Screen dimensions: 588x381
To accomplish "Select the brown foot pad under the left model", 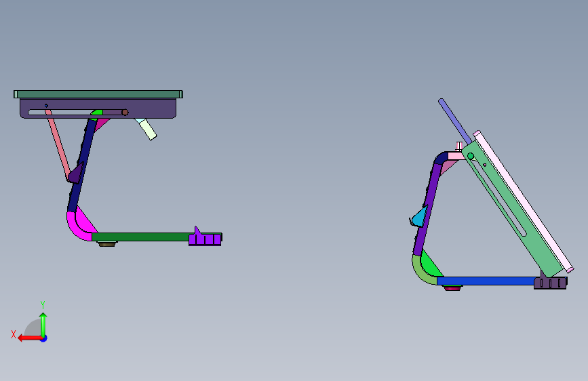I will coord(107,244).
